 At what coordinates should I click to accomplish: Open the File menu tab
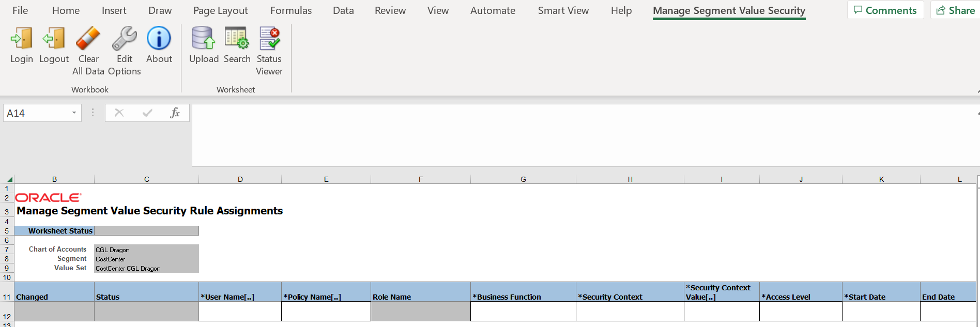20,10
